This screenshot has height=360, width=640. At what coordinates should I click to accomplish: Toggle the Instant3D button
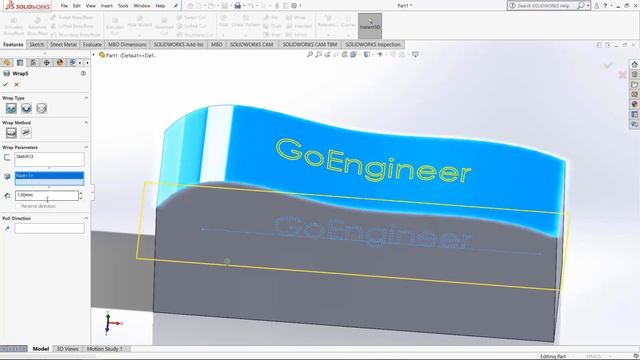[x=370, y=25]
